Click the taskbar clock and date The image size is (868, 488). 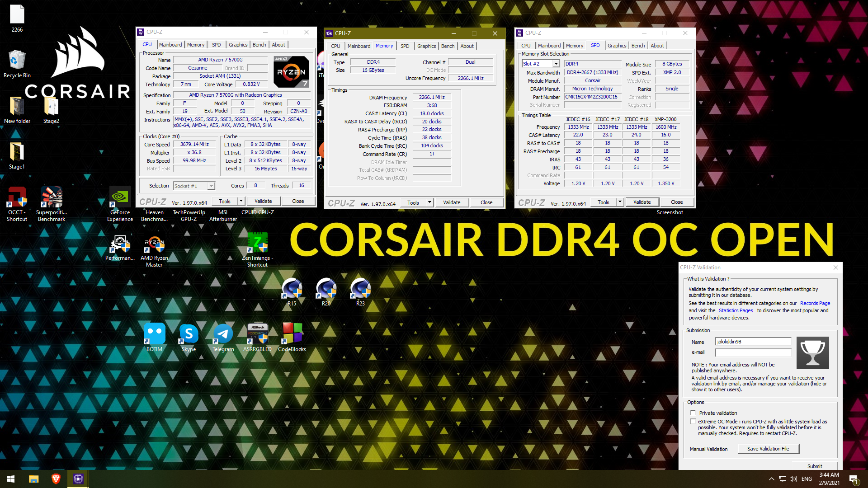(x=829, y=479)
